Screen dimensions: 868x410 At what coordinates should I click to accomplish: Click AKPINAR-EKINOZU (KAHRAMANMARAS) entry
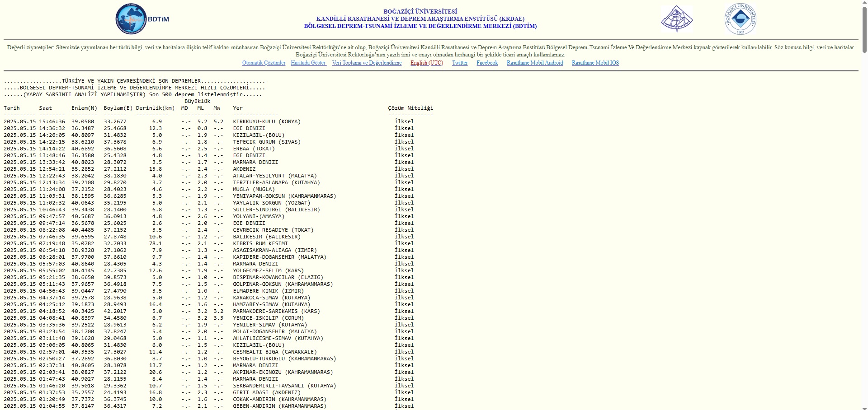tap(283, 372)
